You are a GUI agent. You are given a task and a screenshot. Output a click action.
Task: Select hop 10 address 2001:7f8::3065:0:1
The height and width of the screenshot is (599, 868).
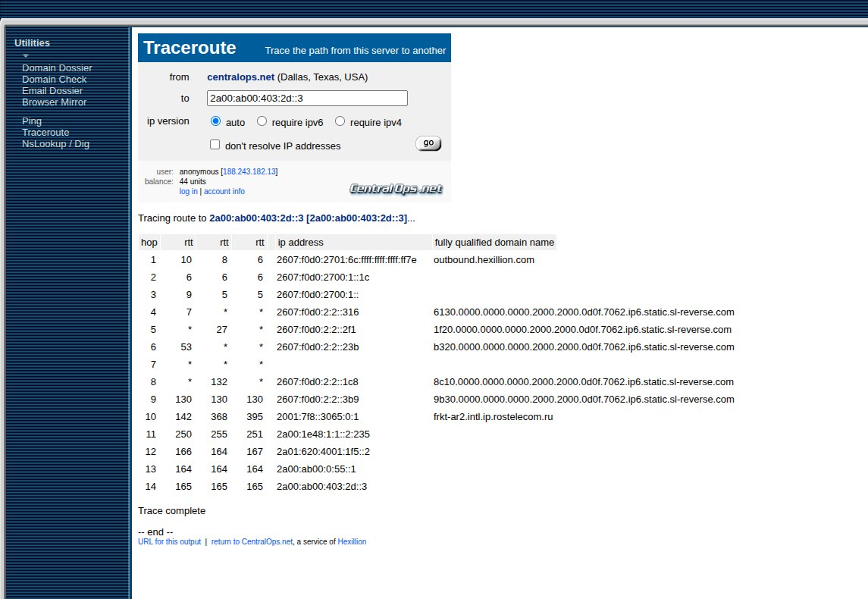click(x=318, y=417)
